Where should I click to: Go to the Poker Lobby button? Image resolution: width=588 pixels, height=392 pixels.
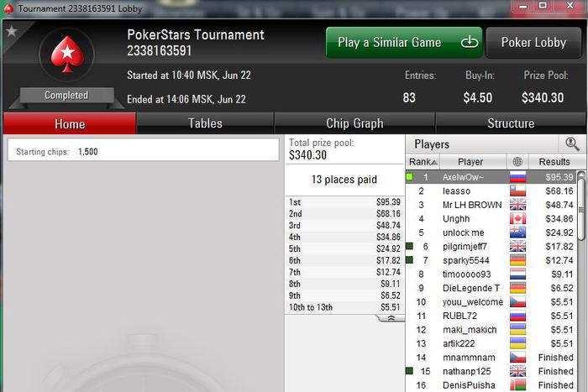click(533, 42)
